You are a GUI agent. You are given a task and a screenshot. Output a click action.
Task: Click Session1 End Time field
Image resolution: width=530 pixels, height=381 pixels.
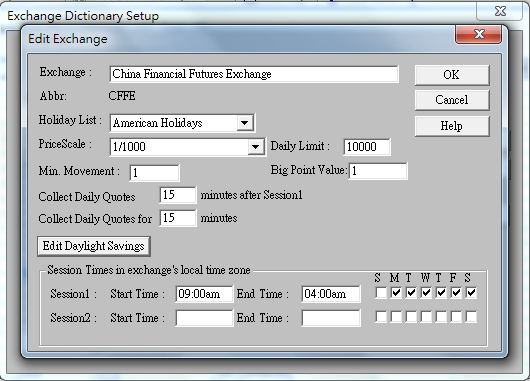coord(331,294)
